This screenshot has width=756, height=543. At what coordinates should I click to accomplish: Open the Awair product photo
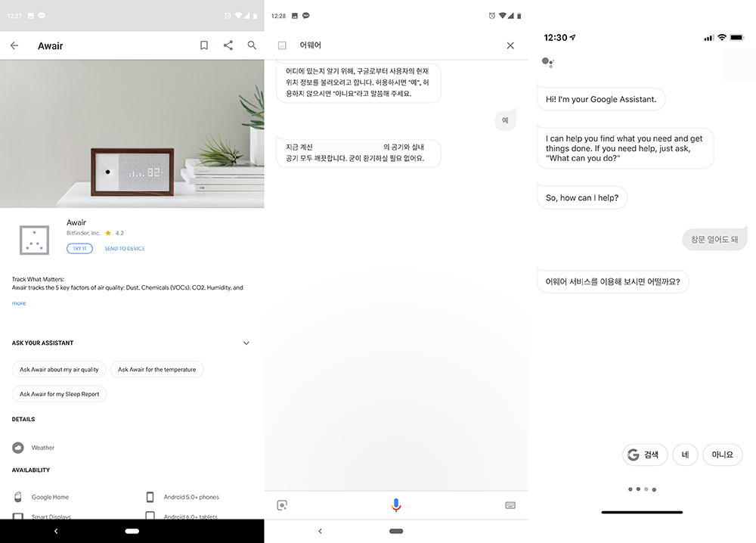[x=132, y=134]
